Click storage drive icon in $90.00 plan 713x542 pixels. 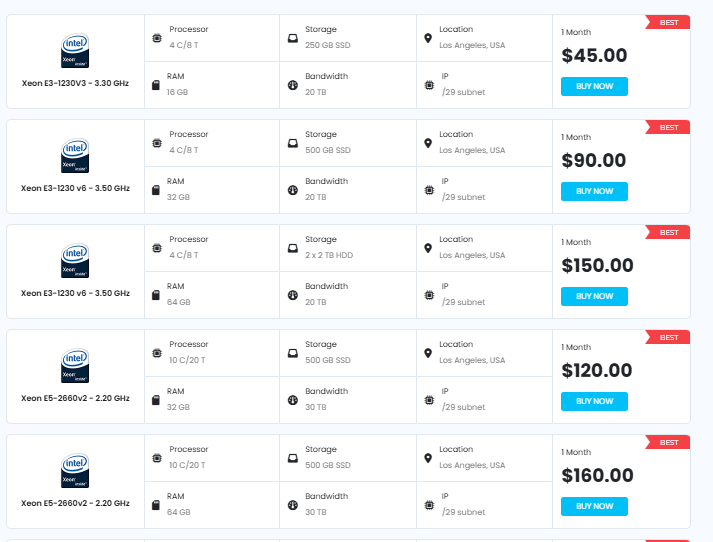pos(292,143)
